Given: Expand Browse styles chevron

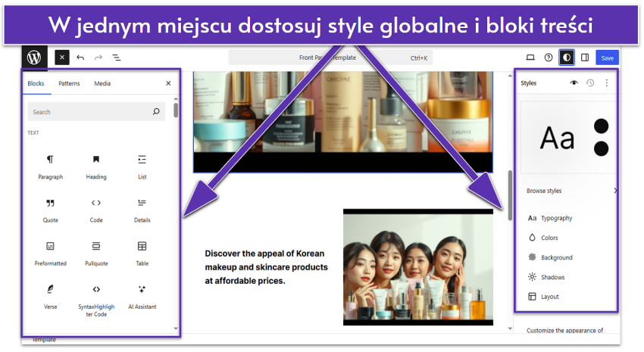Looking at the screenshot, I should (x=614, y=191).
